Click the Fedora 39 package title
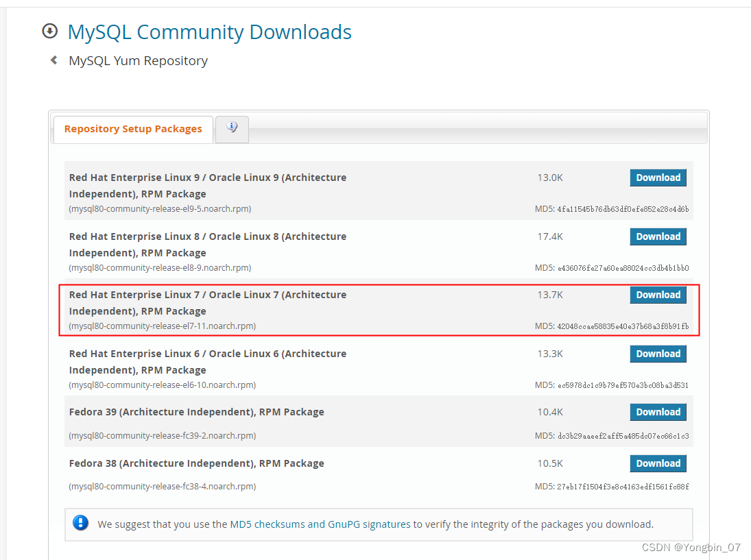 196,412
